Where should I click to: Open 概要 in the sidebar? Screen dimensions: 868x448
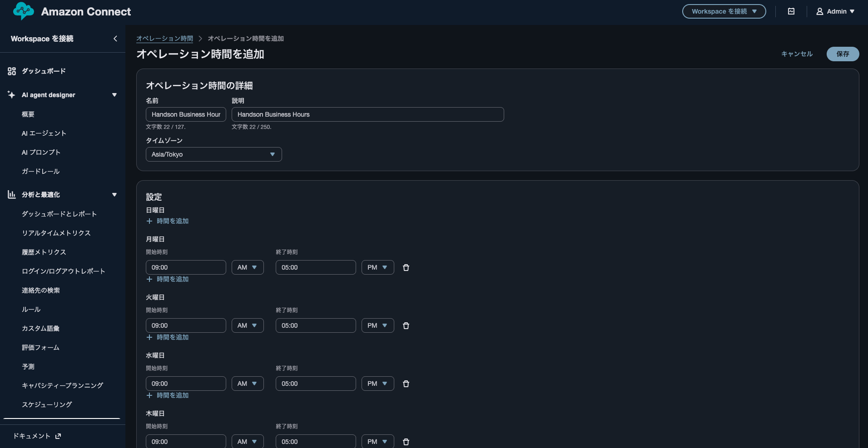tap(28, 114)
